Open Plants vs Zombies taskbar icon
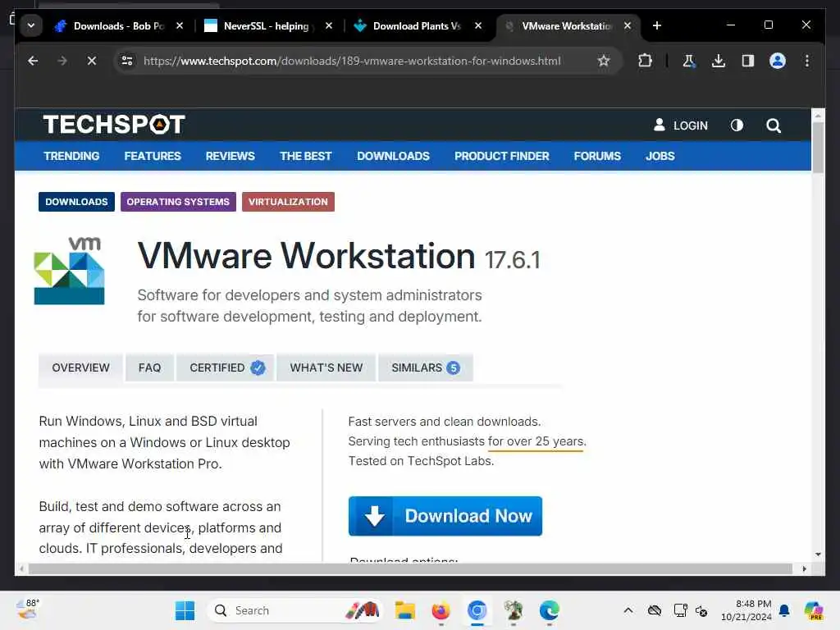Image resolution: width=840 pixels, height=630 pixels. pyautogui.click(x=514, y=610)
